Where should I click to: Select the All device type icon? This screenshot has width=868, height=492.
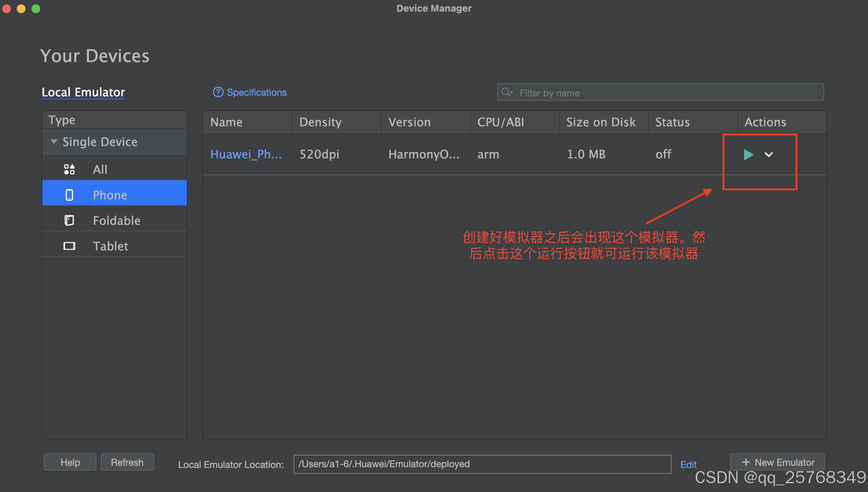click(x=69, y=169)
